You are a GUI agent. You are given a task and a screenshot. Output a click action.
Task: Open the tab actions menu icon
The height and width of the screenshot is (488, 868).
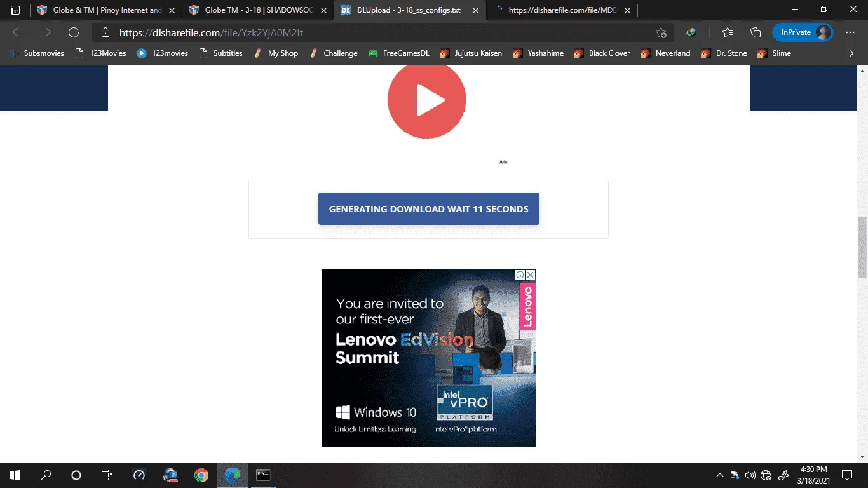[15, 10]
